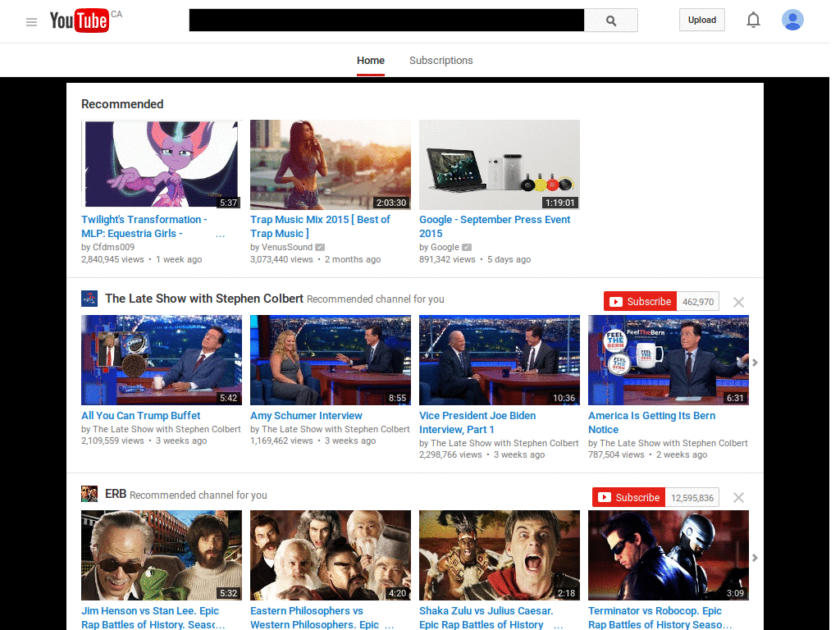
Task: Open the ERB channel avatar icon
Action: 89,494
